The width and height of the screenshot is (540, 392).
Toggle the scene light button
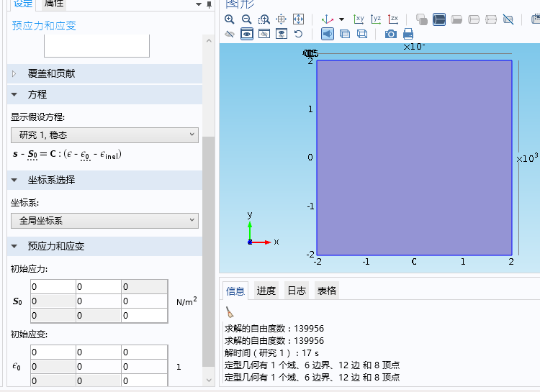328,34
